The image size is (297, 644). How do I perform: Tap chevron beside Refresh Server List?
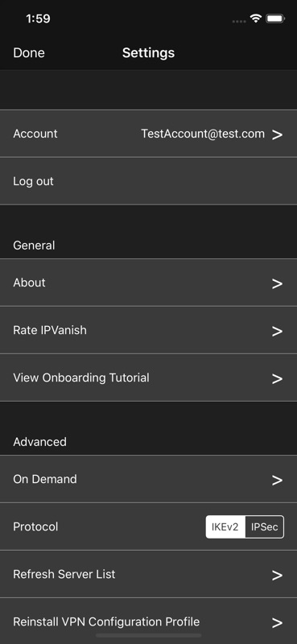(x=278, y=575)
